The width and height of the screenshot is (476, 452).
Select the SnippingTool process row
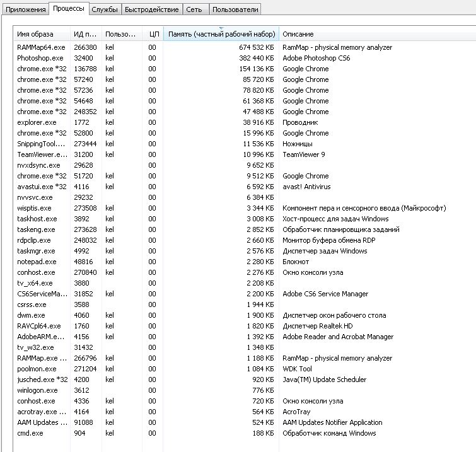point(245,144)
